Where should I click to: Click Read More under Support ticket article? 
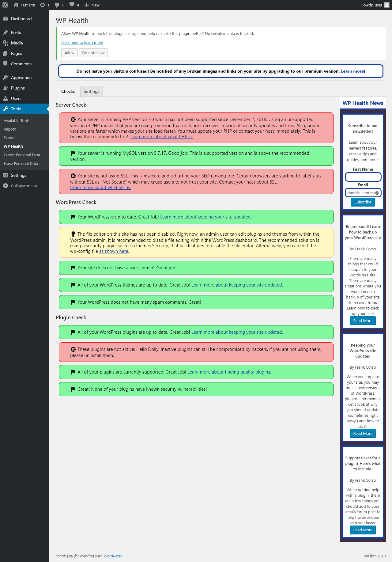click(x=363, y=530)
